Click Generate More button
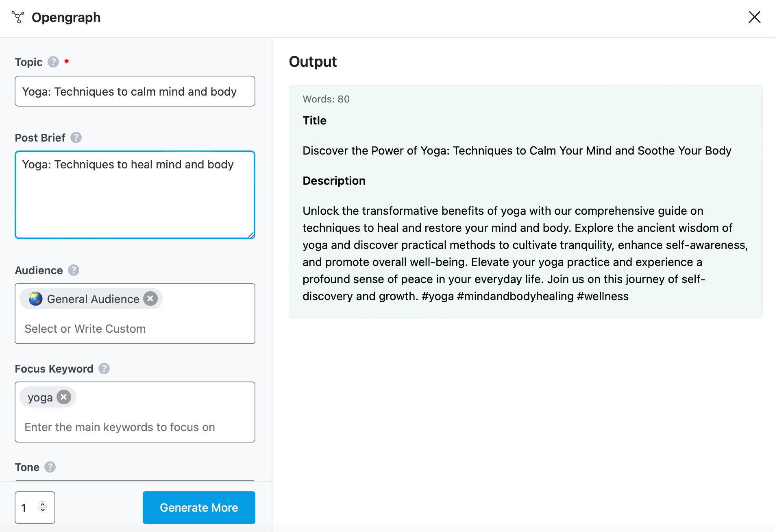Screen dimensions: 775x532 pos(199,508)
